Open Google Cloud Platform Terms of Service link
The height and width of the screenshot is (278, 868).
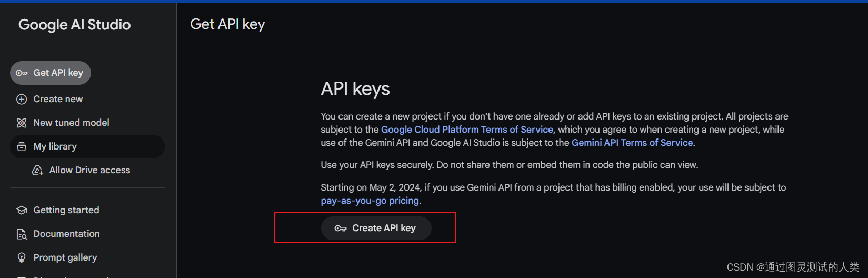[467, 130]
